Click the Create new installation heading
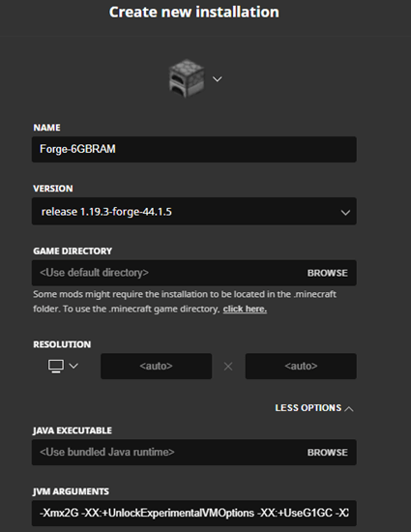 [x=194, y=13]
